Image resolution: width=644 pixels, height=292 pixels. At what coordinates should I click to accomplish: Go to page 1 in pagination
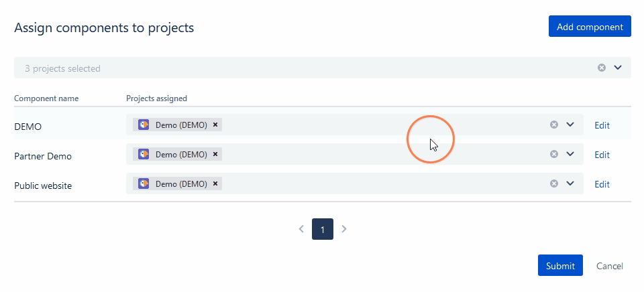tap(323, 229)
